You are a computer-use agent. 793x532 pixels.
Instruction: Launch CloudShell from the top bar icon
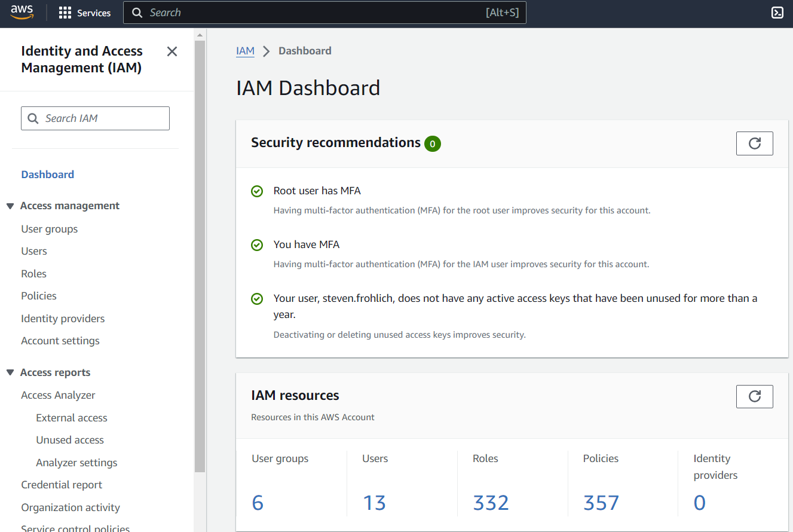[777, 13]
